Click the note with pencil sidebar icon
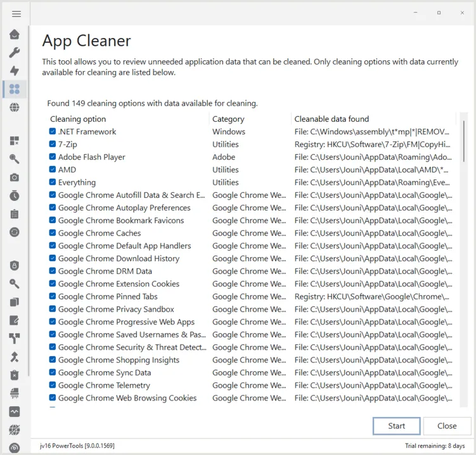 15,320
